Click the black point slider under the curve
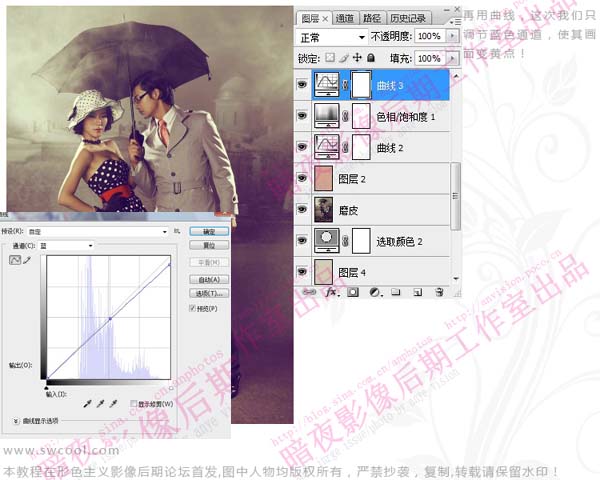Image resolution: width=600 pixels, height=480 pixels. [47, 382]
